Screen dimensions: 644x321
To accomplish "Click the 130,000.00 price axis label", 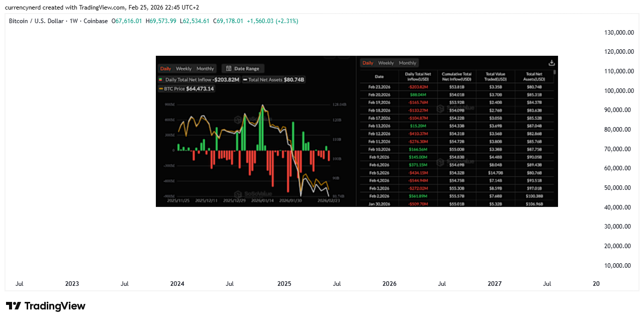I will (x=618, y=32).
